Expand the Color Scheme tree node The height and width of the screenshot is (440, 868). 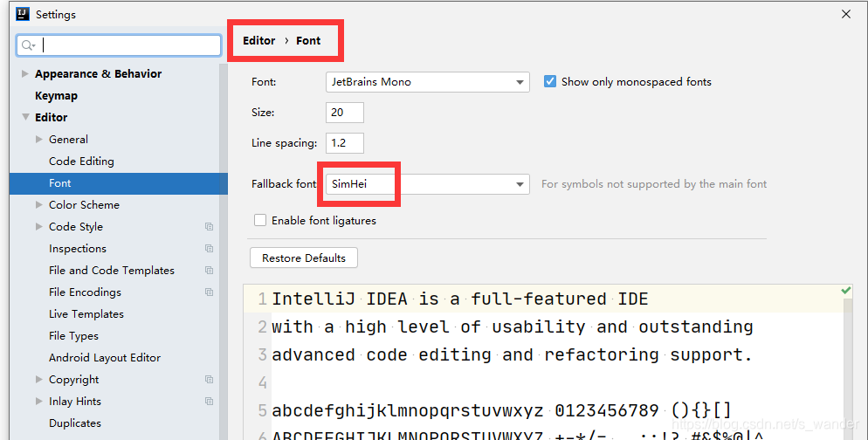[38, 205]
